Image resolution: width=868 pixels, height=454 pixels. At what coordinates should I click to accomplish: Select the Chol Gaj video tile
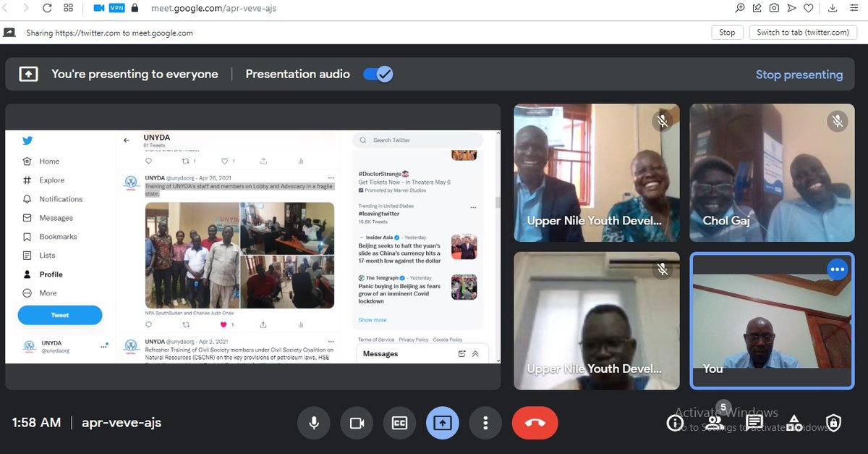(x=771, y=172)
